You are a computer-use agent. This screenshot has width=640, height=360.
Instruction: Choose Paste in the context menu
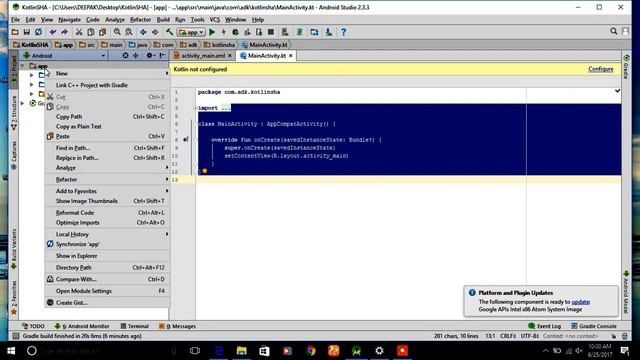107,136
